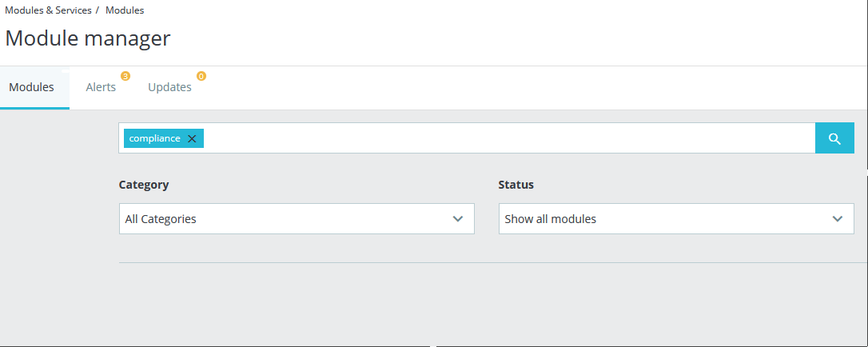Click the Status dropdown chevron arrow
This screenshot has height=347, width=868.
click(x=838, y=218)
